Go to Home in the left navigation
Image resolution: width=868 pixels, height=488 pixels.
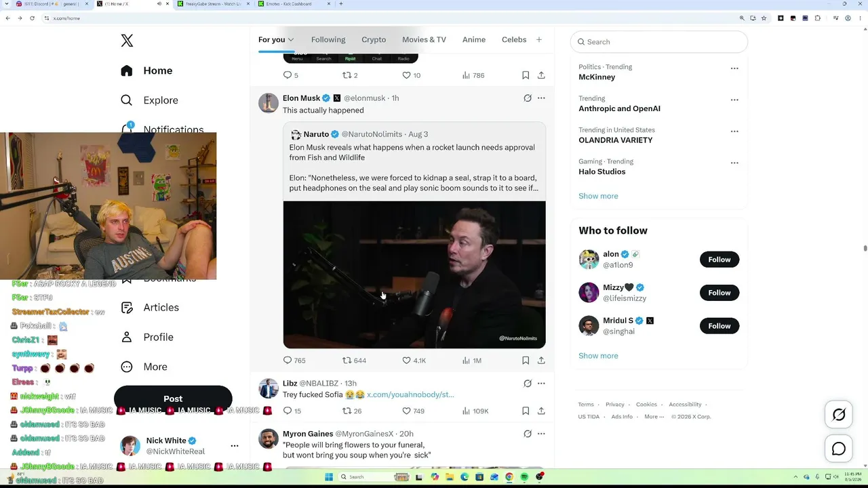point(146,70)
